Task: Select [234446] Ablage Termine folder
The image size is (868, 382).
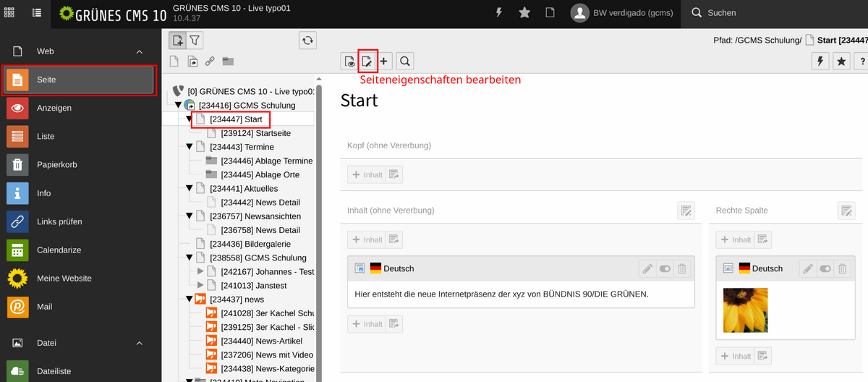Action: pyautogui.click(x=267, y=161)
